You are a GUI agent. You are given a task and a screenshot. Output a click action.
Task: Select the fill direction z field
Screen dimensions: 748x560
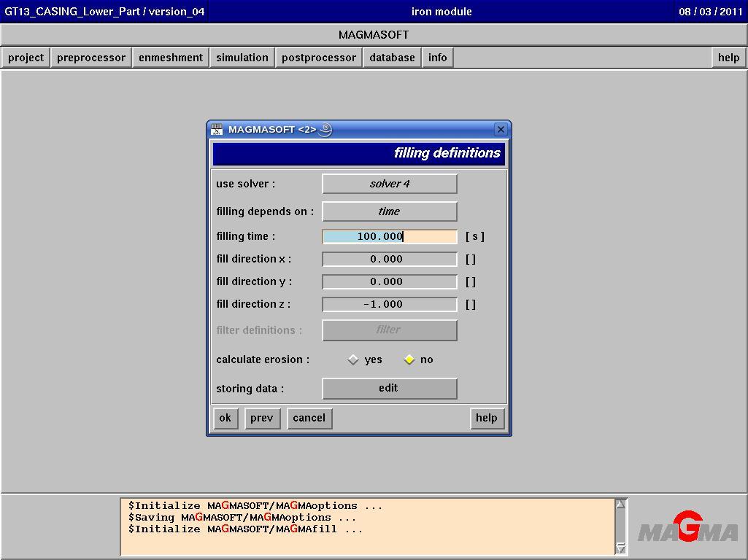(390, 304)
